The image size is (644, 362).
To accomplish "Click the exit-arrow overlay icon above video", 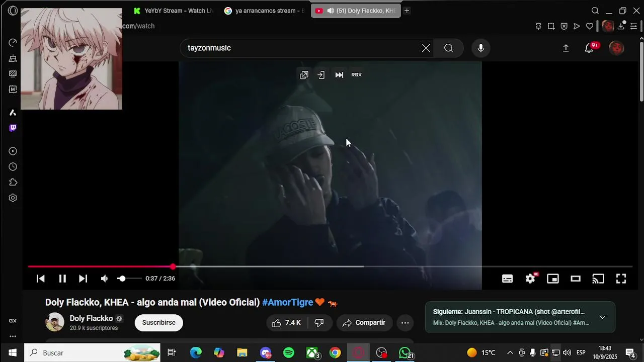I will pos(321,75).
